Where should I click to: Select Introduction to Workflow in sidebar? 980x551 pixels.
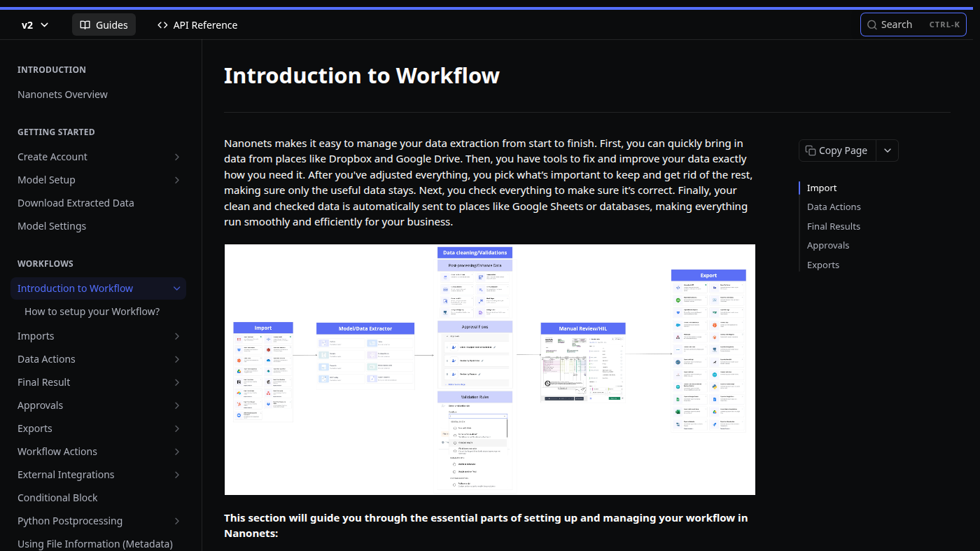[75, 288]
